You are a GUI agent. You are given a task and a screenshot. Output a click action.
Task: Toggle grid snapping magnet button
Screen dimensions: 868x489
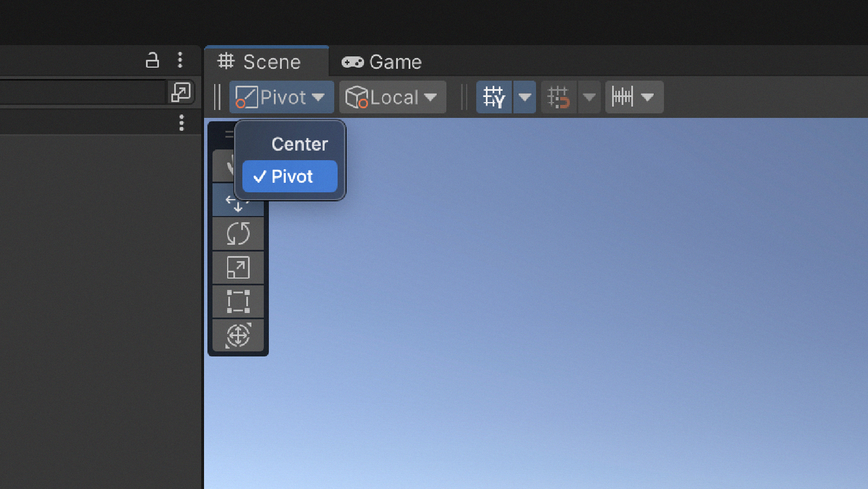tap(559, 97)
